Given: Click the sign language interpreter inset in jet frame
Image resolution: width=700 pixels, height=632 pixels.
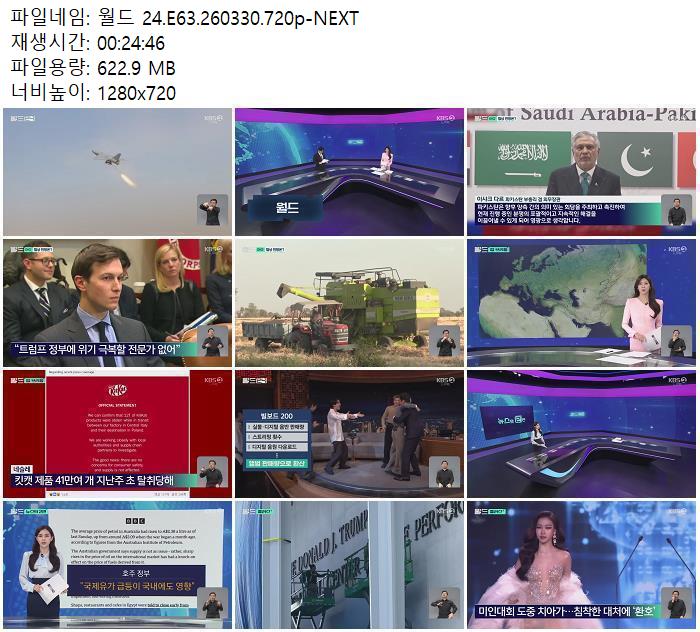Looking at the screenshot, I should click(212, 212).
